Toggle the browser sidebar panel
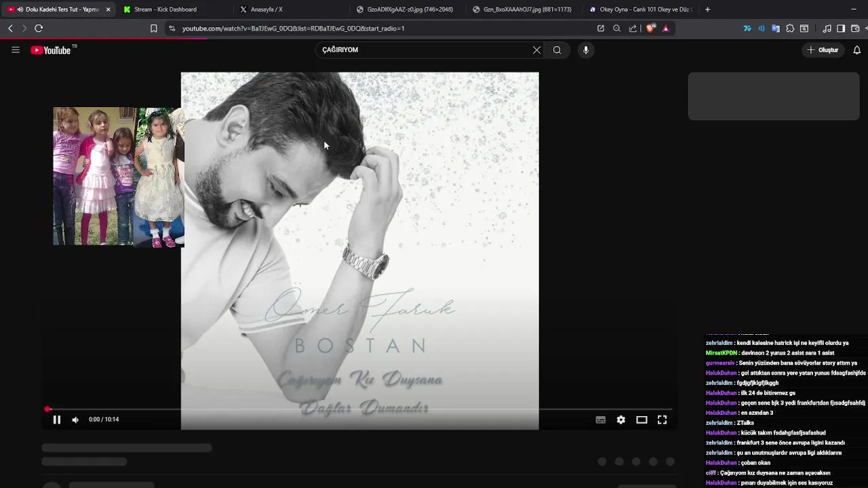This screenshot has width=868, height=488. tap(841, 28)
